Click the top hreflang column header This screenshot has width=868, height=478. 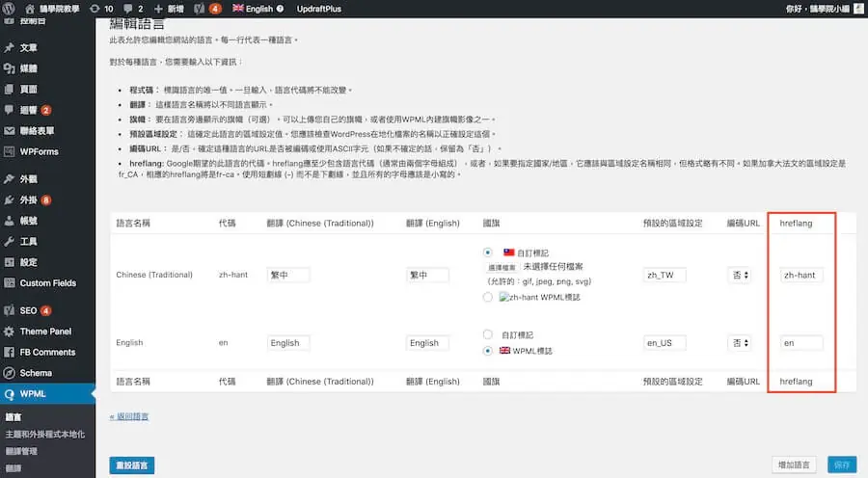tap(796, 223)
